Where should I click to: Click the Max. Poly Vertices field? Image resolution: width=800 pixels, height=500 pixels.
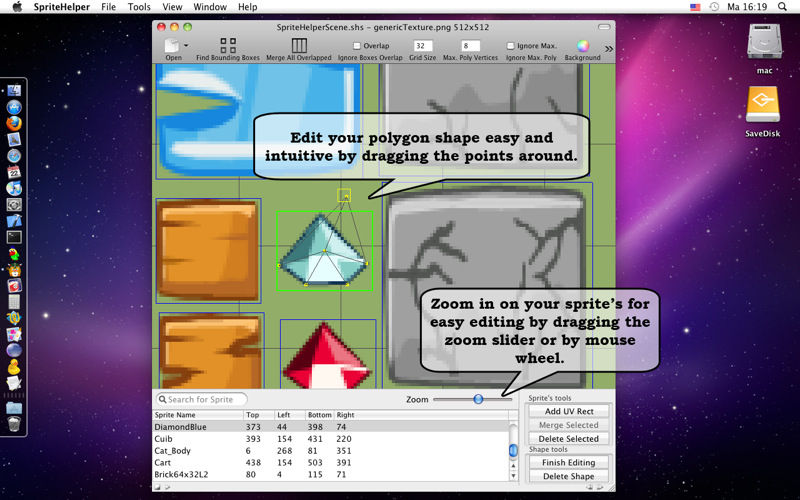point(470,45)
